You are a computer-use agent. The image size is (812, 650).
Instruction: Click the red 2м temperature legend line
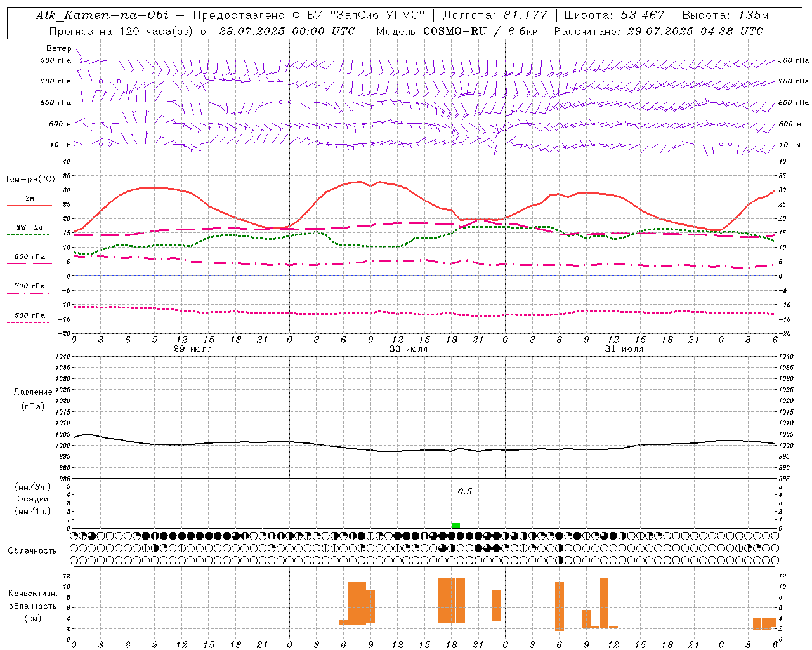29,205
